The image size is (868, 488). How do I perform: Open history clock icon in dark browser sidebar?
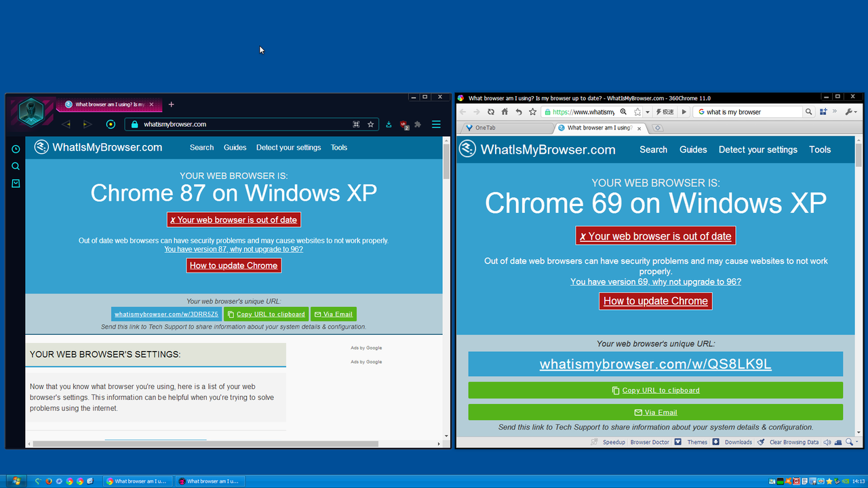[16, 149]
